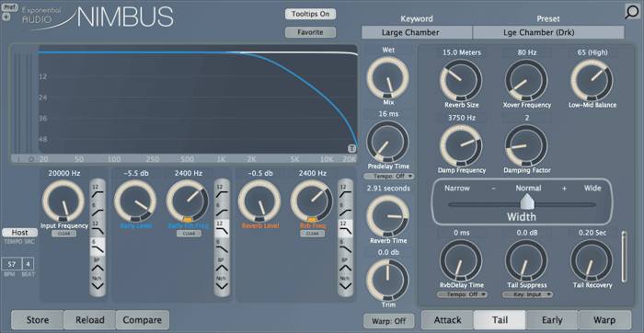The height and width of the screenshot is (333, 644).
Task: Use Nch notch on reverb filter strip
Action: click(345, 283)
